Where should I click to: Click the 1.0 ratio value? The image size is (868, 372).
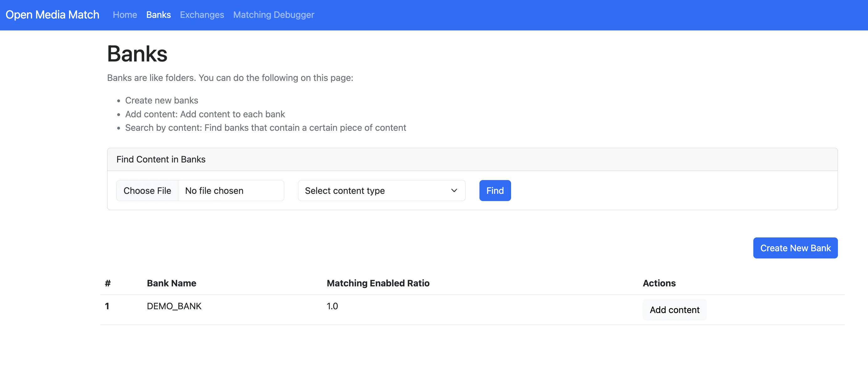point(332,306)
